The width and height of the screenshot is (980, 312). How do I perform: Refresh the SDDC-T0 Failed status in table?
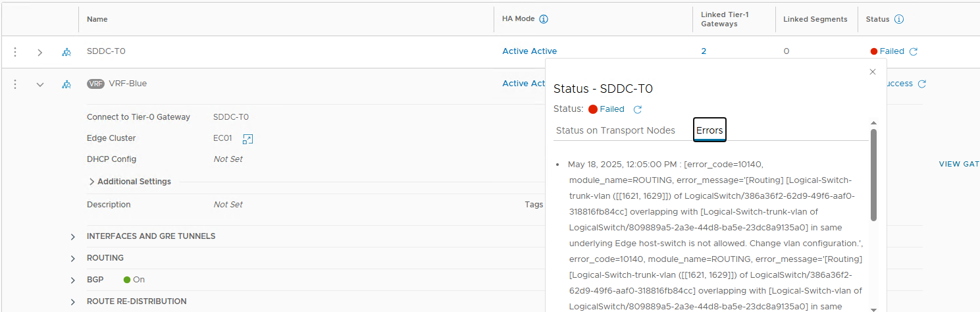point(913,51)
